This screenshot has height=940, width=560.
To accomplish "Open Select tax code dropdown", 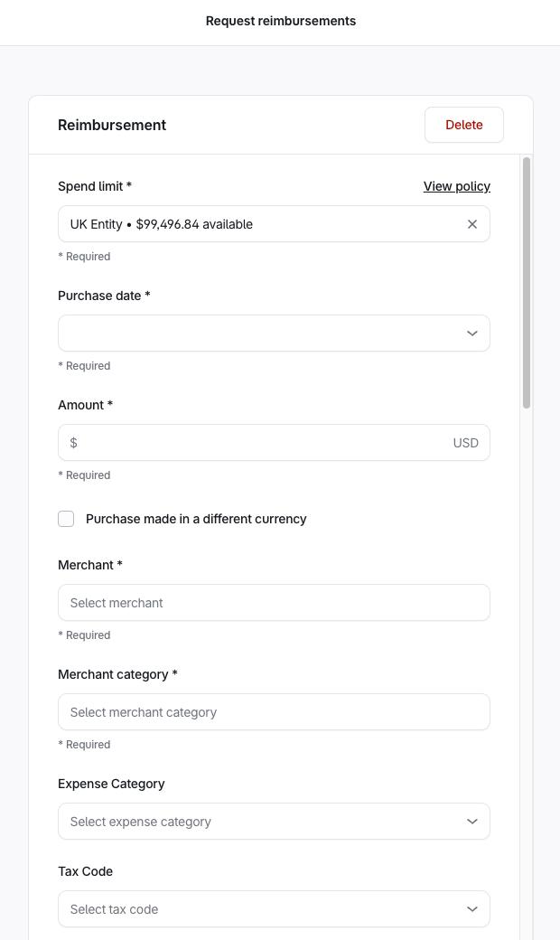I will point(262,909).
